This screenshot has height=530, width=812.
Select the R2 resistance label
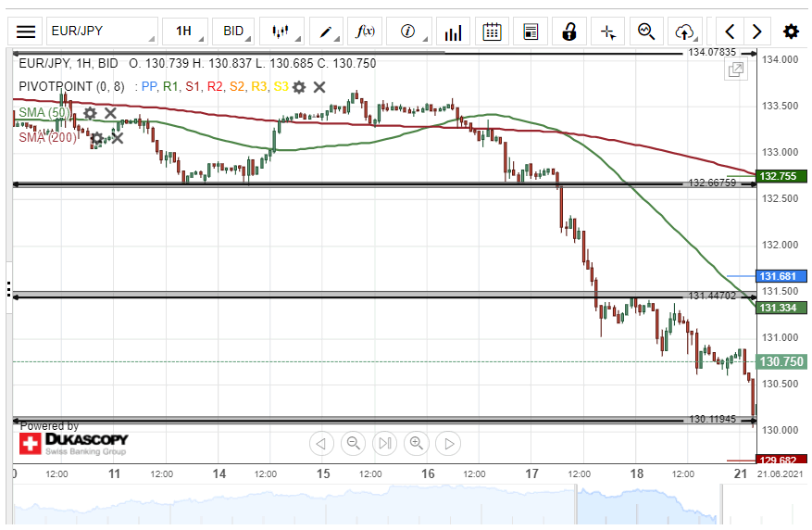coord(215,86)
